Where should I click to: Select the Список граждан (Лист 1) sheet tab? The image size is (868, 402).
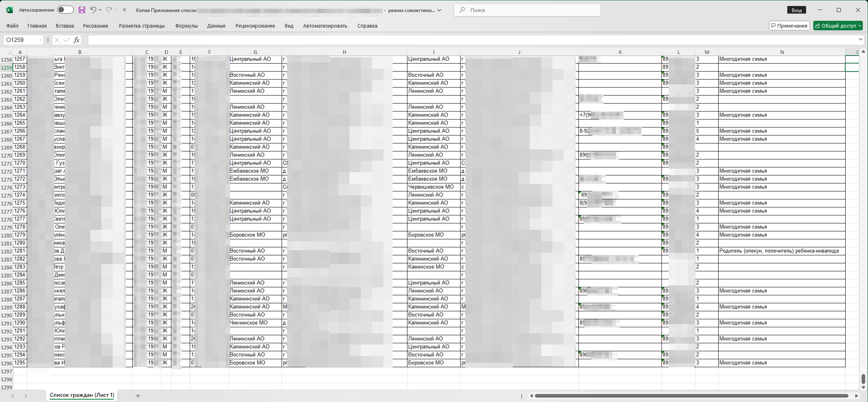pos(82,395)
